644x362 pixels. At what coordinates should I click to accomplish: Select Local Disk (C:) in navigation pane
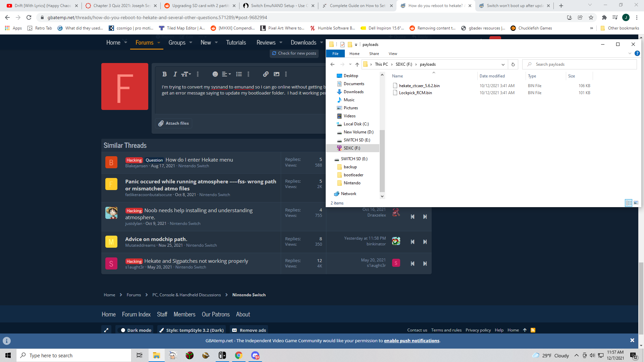click(x=356, y=124)
